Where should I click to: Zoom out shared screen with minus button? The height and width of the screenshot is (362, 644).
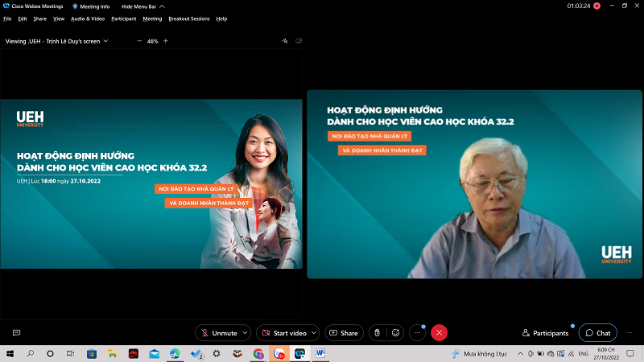(139, 41)
